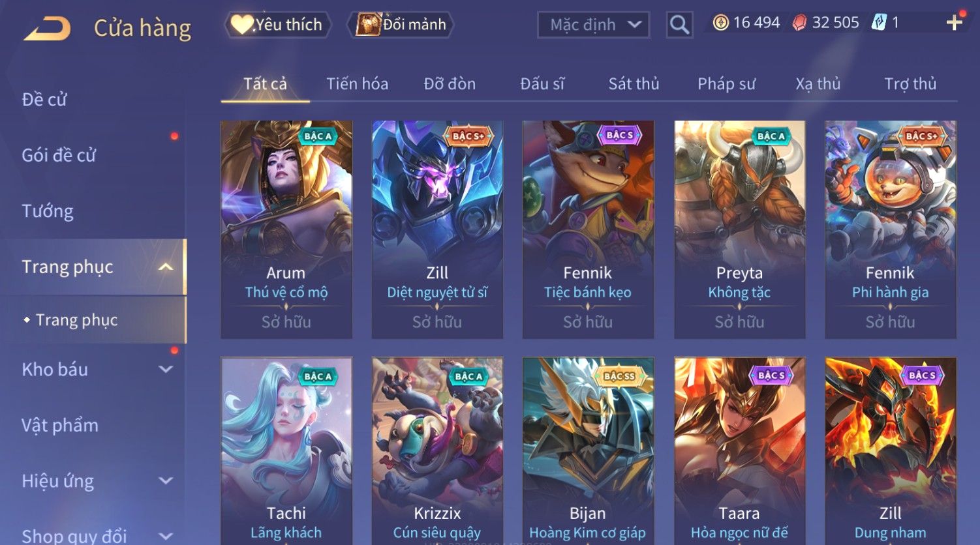Click the chest icon on Đổi mảnh
Screen dimensions: 980x545
click(368, 25)
